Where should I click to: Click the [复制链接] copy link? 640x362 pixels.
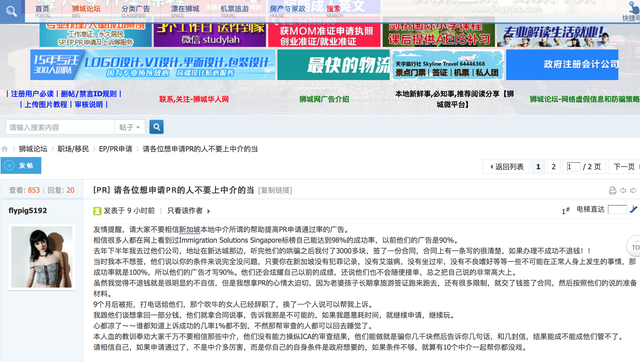pos(275,191)
